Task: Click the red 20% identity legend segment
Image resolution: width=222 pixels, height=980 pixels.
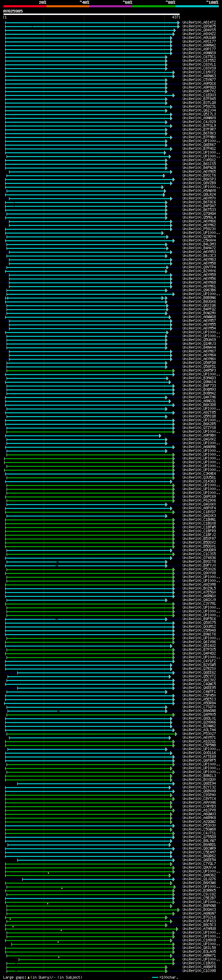Action: pos(25,6)
